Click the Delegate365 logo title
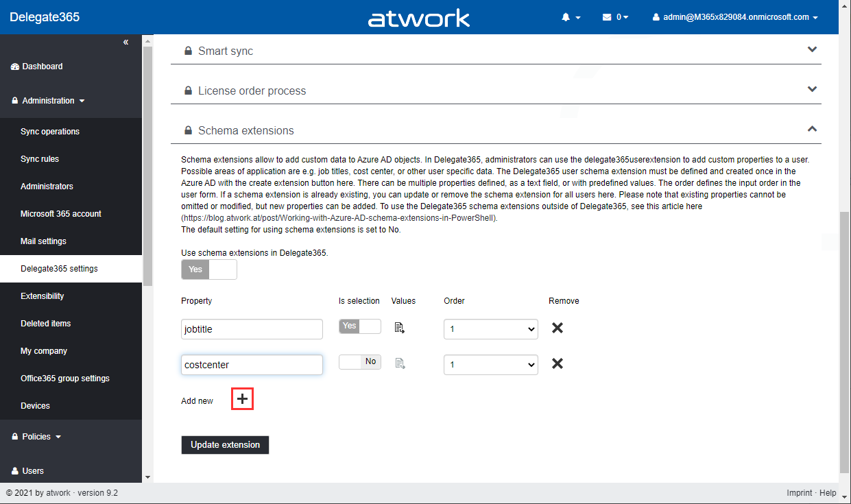This screenshot has height=504, width=851. coord(45,17)
